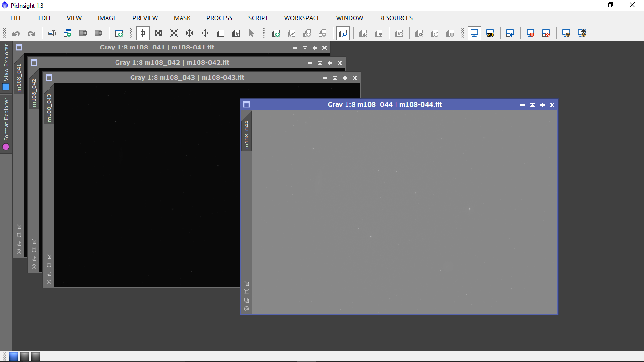Click the magnifier preview icon in toolbar

coord(343,33)
